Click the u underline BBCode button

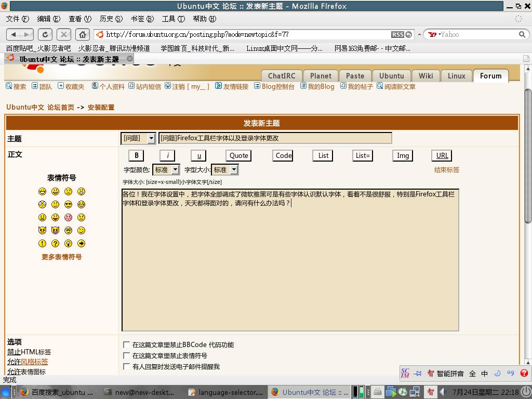pyautogui.click(x=199, y=155)
